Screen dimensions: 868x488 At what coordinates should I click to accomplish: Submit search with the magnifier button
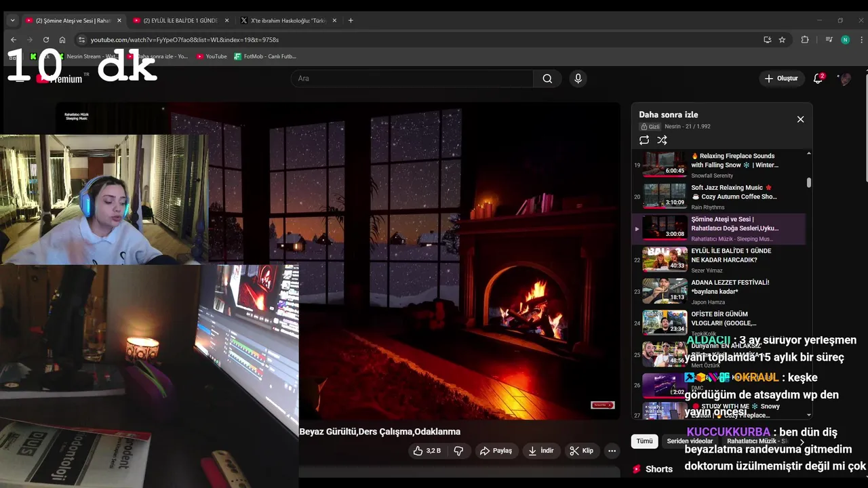[x=547, y=79]
